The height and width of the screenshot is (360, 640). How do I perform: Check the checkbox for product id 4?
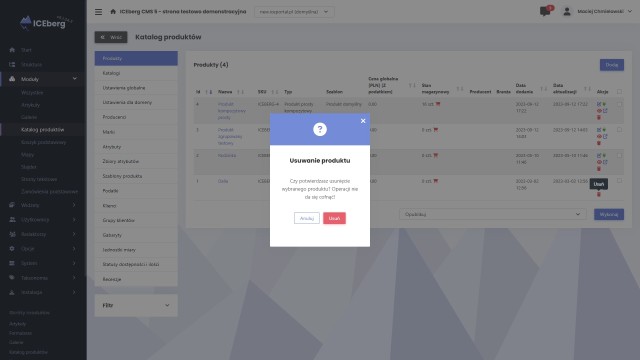(x=619, y=104)
